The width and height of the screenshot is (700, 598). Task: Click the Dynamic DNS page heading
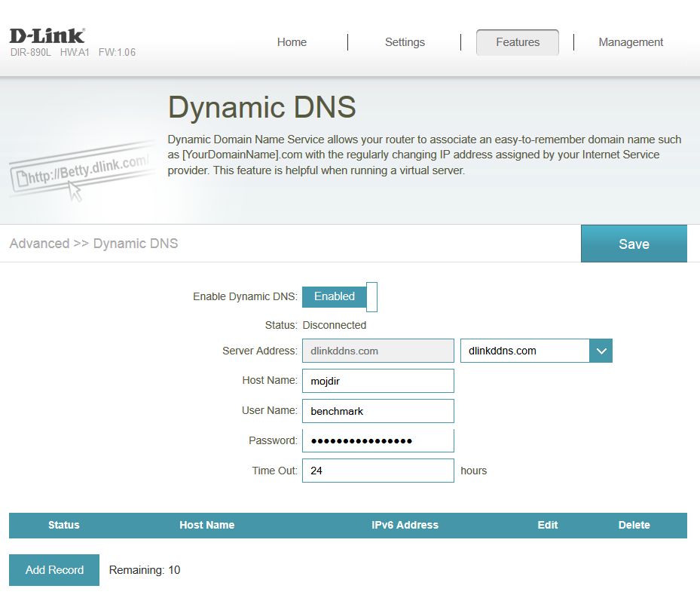261,107
